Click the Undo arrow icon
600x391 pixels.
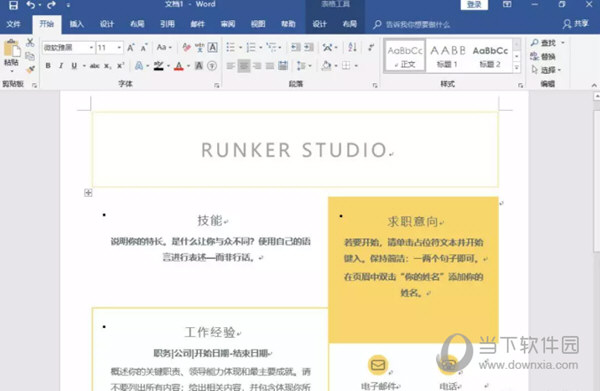(x=31, y=5)
